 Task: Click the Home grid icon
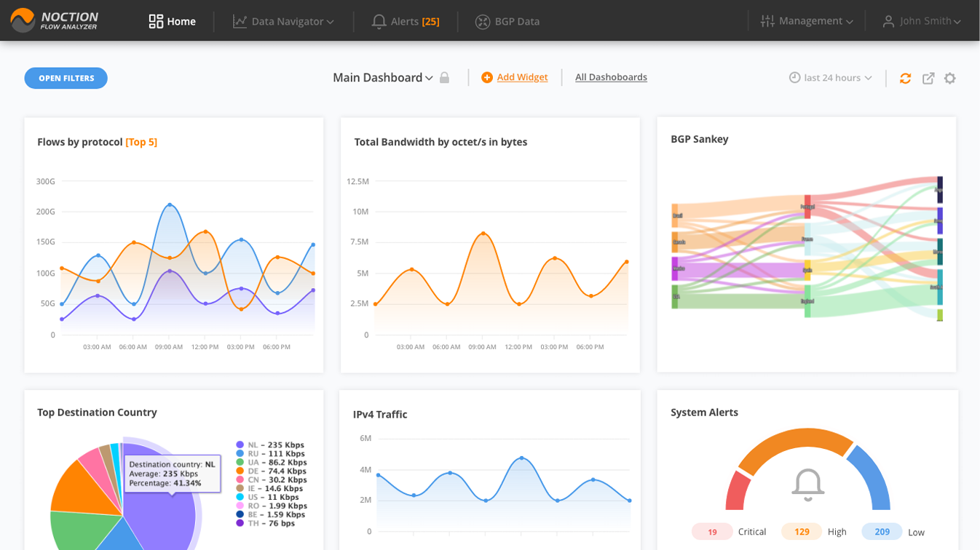point(156,21)
